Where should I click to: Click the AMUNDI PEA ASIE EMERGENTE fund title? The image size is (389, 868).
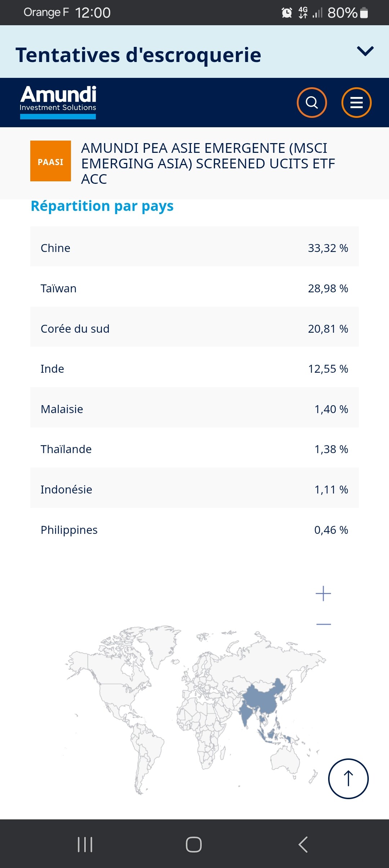208,163
